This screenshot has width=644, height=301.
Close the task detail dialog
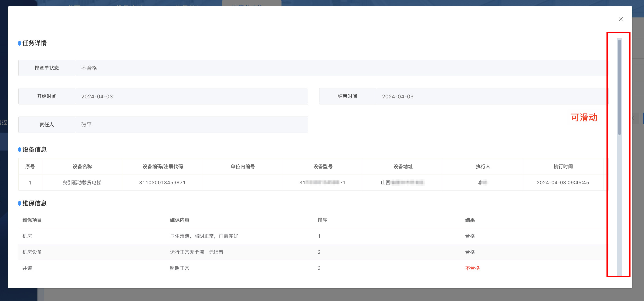point(620,19)
